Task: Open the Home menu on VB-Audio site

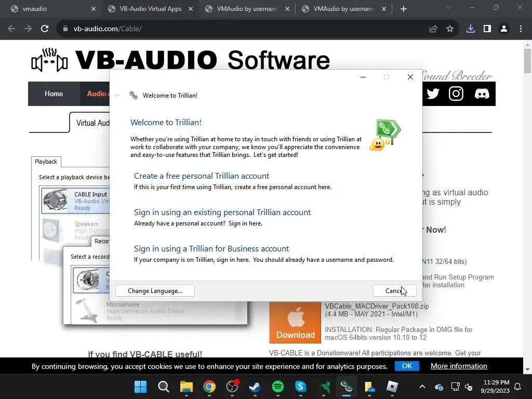Action: coord(54,94)
